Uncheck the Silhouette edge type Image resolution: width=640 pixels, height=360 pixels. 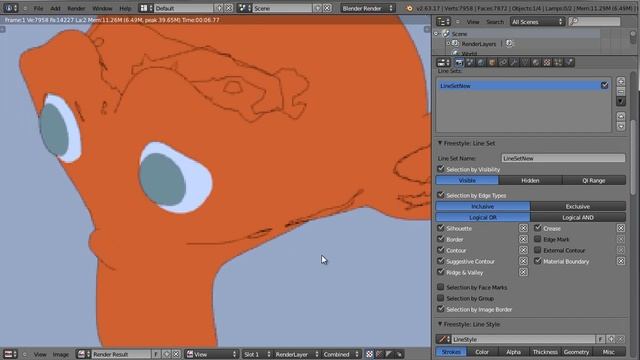coord(441,228)
